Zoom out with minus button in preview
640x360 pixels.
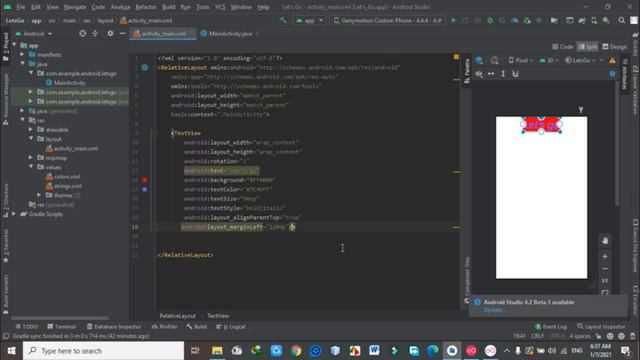coord(605,269)
